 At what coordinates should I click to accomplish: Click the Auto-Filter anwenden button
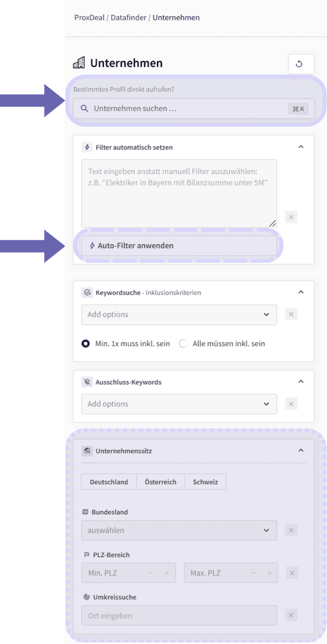coord(179,246)
